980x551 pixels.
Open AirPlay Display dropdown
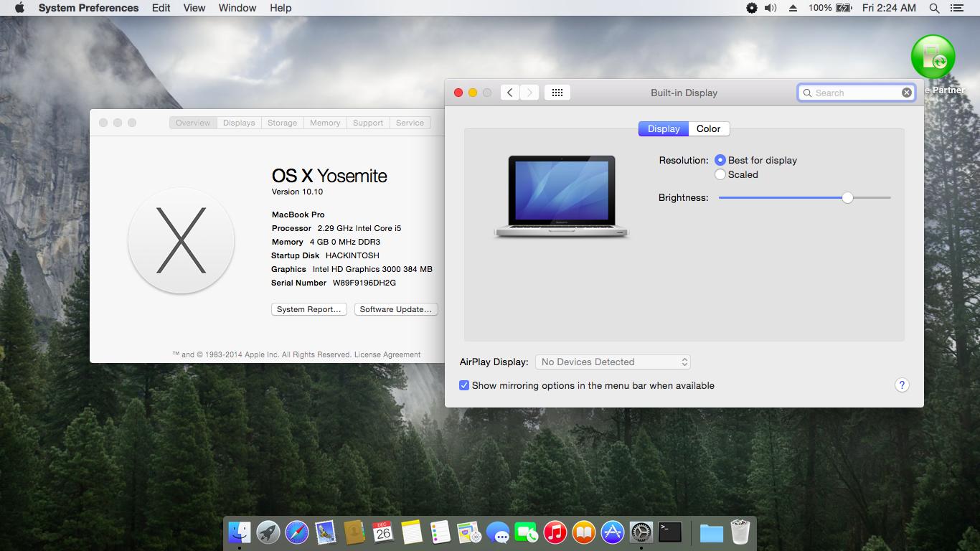(x=613, y=362)
